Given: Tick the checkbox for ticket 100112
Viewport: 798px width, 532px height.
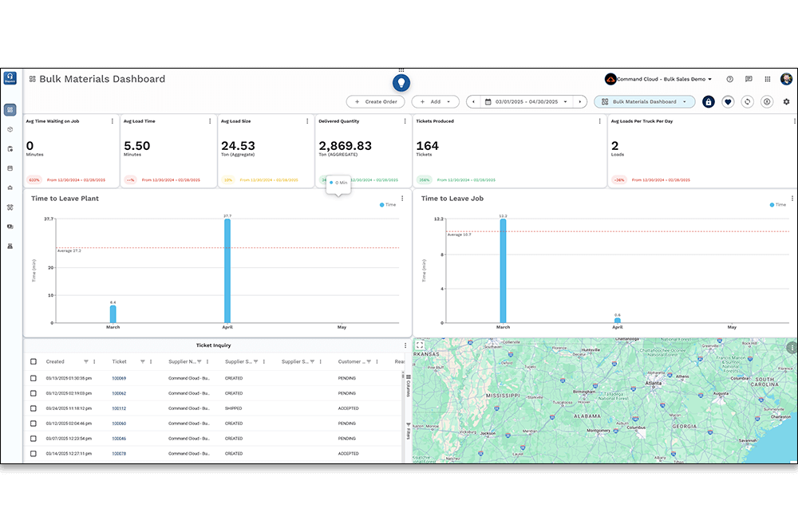Looking at the screenshot, I should click(34, 408).
